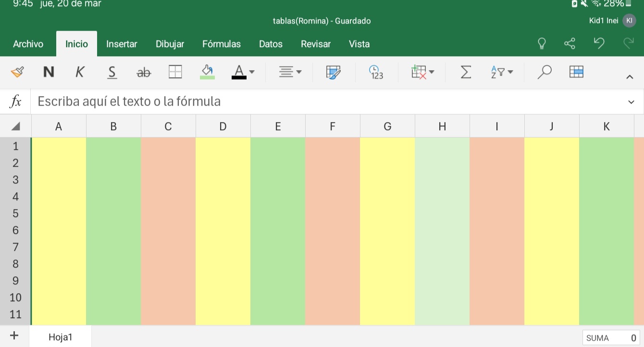Open the number format icon
This screenshot has width=644, height=347.
376,72
